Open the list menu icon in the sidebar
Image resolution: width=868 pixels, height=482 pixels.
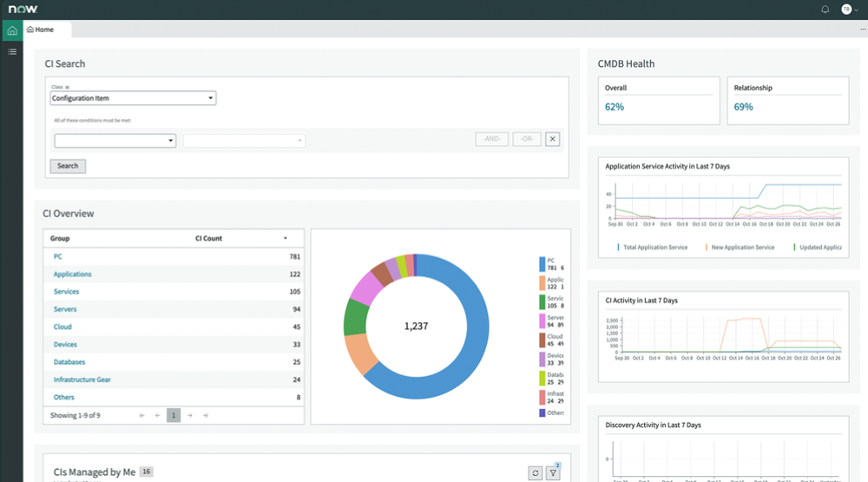coord(12,51)
